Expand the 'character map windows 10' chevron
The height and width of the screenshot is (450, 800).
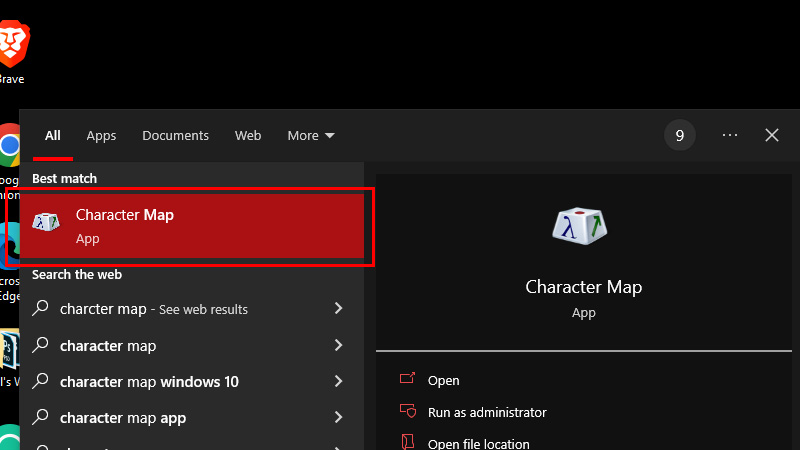pos(338,381)
